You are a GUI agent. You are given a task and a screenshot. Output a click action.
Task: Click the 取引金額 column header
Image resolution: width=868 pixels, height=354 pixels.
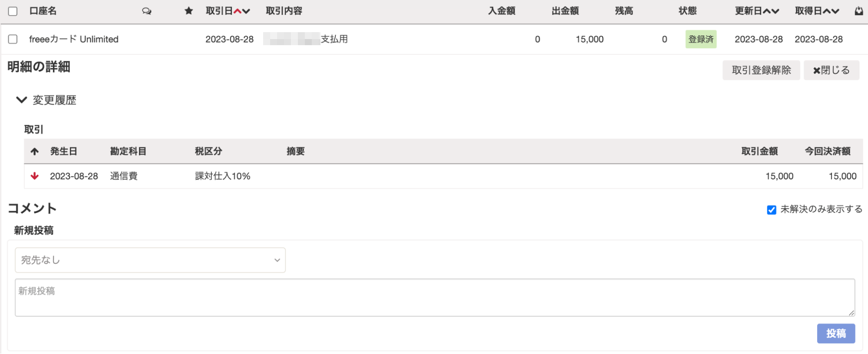(759, 151)
